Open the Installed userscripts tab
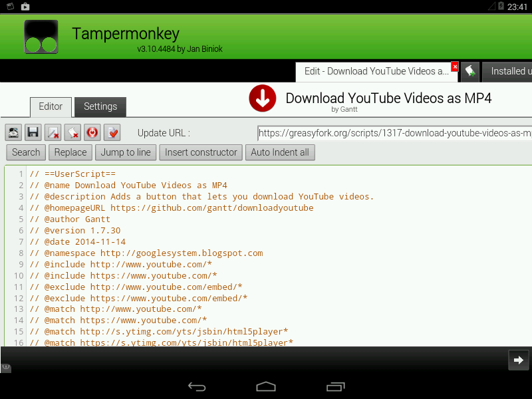The height and width of the screenshot is (399, 532). click(507, 72)
